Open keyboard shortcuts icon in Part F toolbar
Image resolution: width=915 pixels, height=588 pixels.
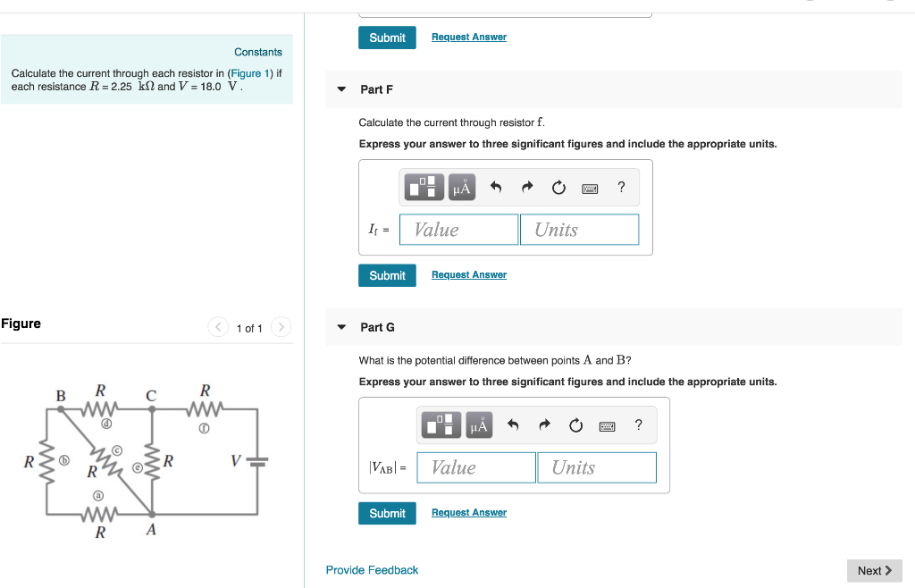[x=590, y=187]
